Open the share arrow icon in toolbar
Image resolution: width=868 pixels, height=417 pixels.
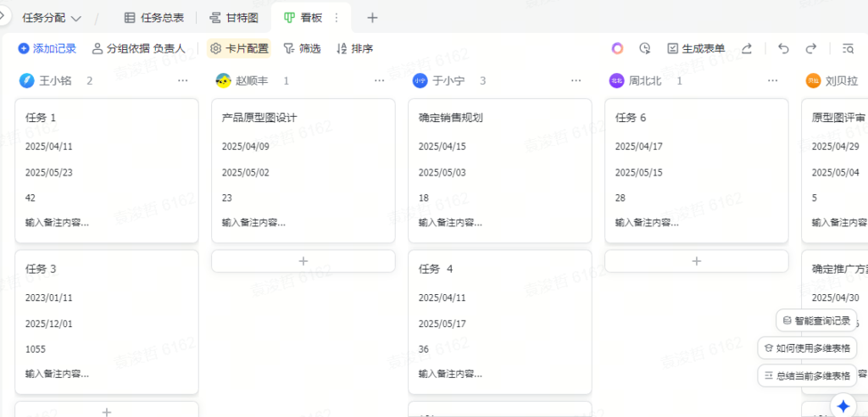(x=747, y=49)
